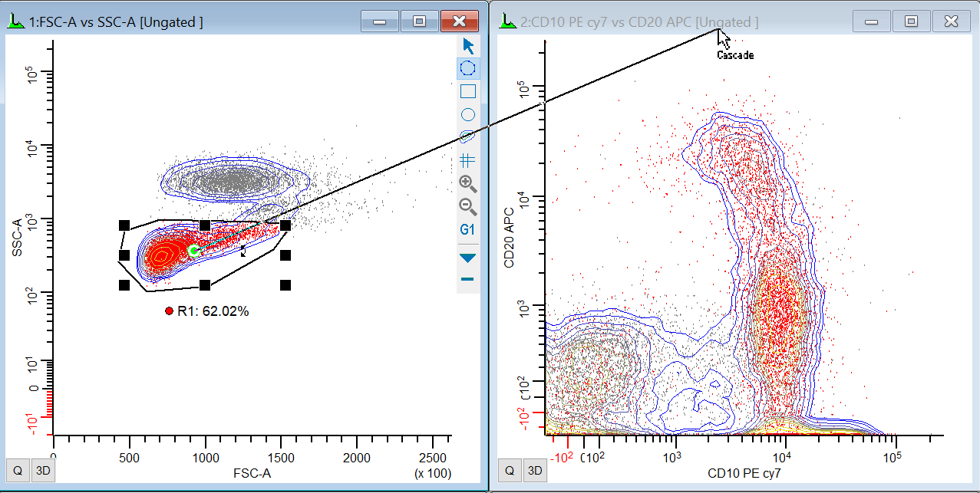The image size is (980, 493).
Task: Toggle 3D view on CD10 vs CD20 plot
Action: 535,470
